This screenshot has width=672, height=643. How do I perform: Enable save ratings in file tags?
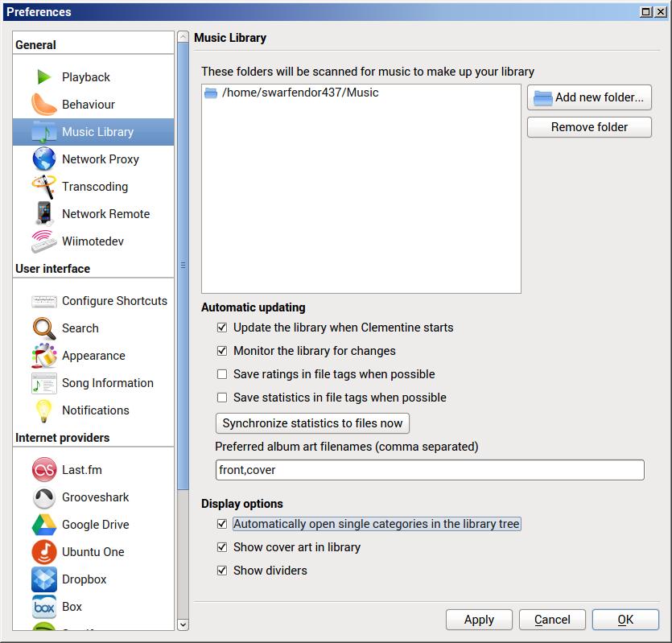pos(222,374)
